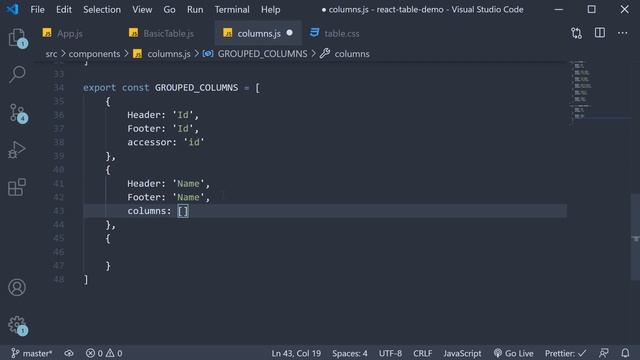This screenshot has height=360, width=640.
Task: Click the Prettier status item
Action: (565, 353)
